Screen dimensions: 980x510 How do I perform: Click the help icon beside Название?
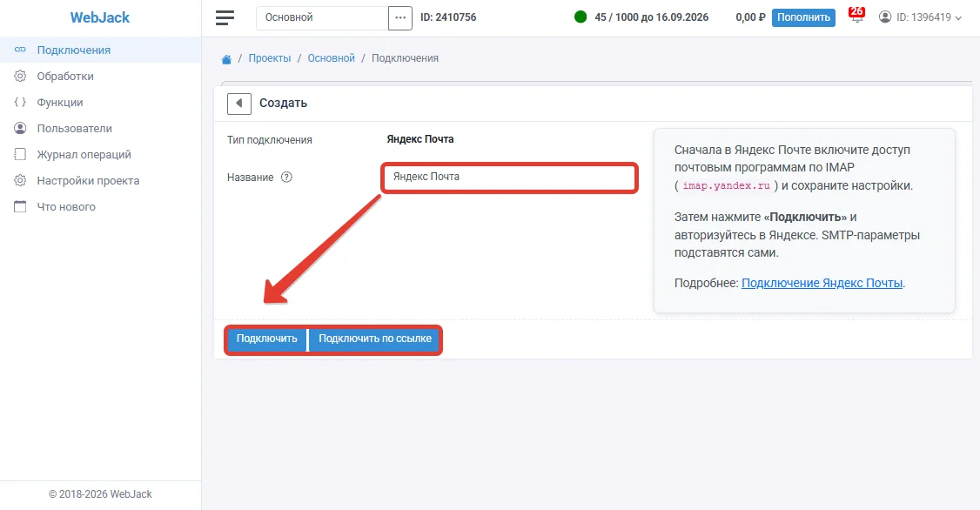point(286,177)
